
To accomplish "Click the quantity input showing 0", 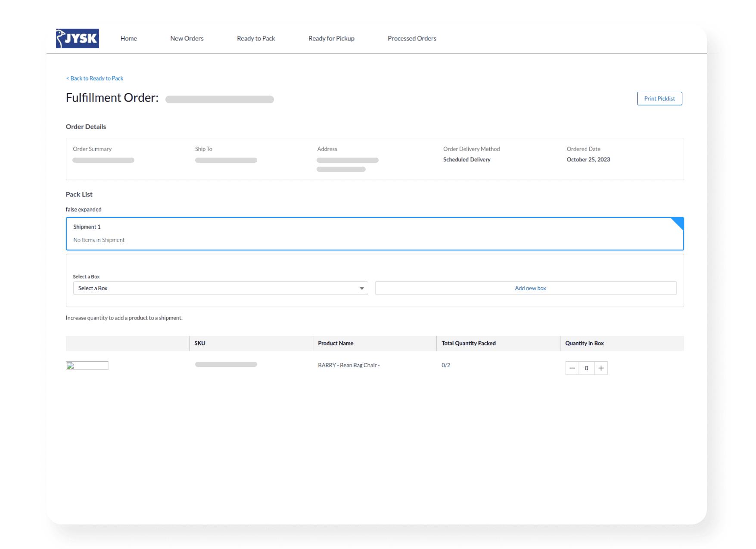I will (586, 368).
